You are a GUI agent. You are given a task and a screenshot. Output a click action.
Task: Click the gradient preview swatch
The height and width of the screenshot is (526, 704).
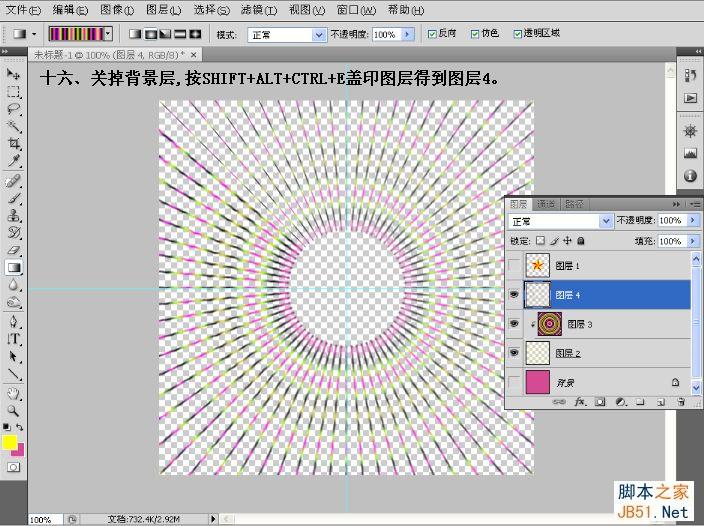click(x=76, y=34)
